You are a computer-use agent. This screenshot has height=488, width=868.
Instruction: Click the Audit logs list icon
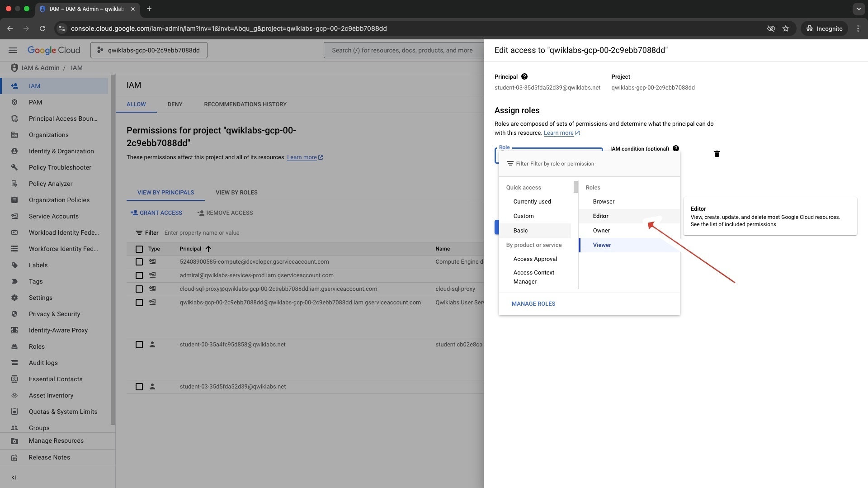(x=14, y=363)
